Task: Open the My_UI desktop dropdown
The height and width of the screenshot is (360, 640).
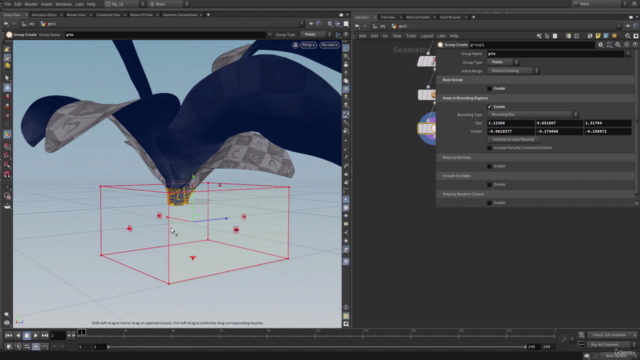Action: [124, 4]
